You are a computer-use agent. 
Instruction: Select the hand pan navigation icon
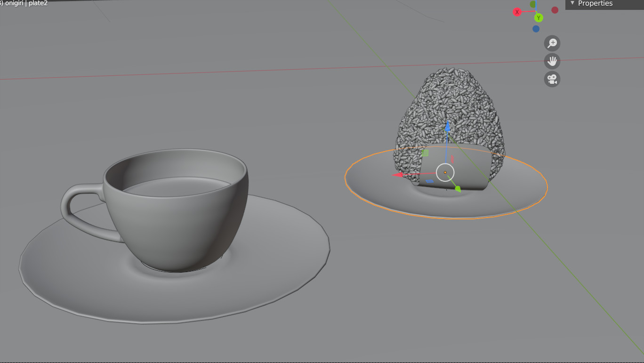552,61
